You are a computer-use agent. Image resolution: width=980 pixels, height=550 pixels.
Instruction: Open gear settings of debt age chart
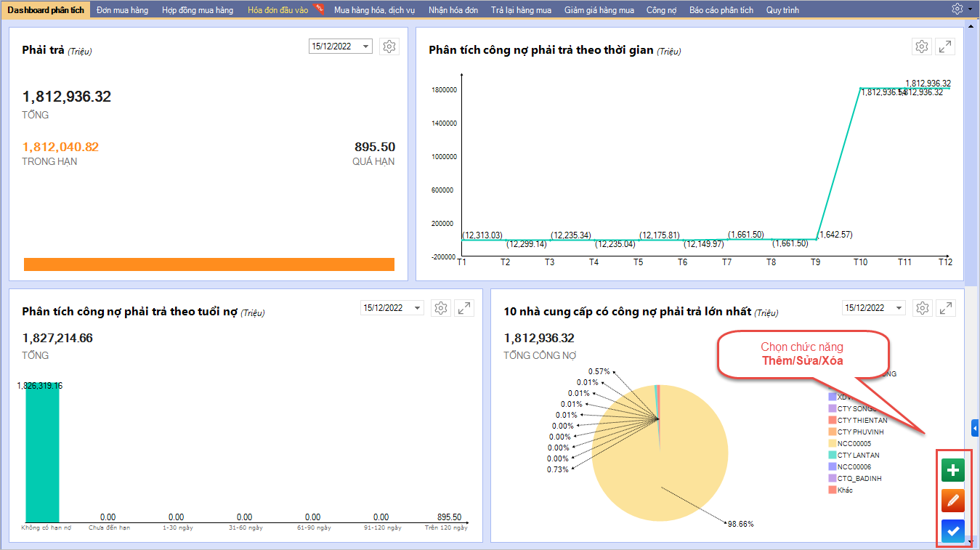point(440,308)
